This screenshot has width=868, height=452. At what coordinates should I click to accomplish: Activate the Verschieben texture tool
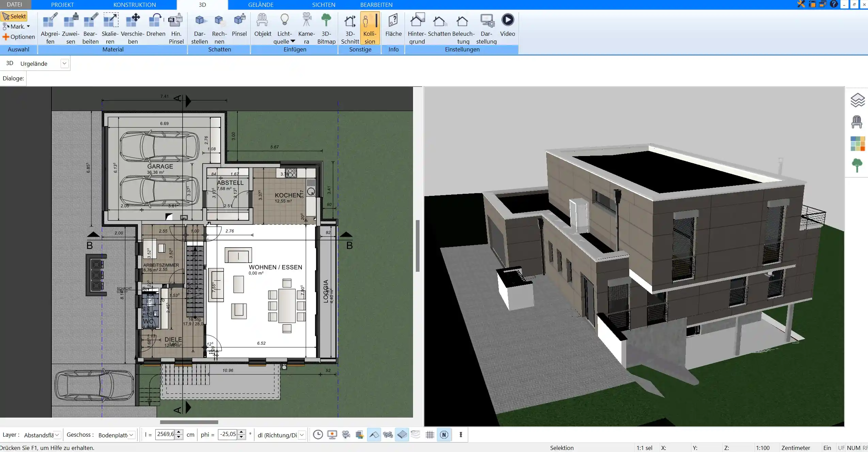pos(133,29)
